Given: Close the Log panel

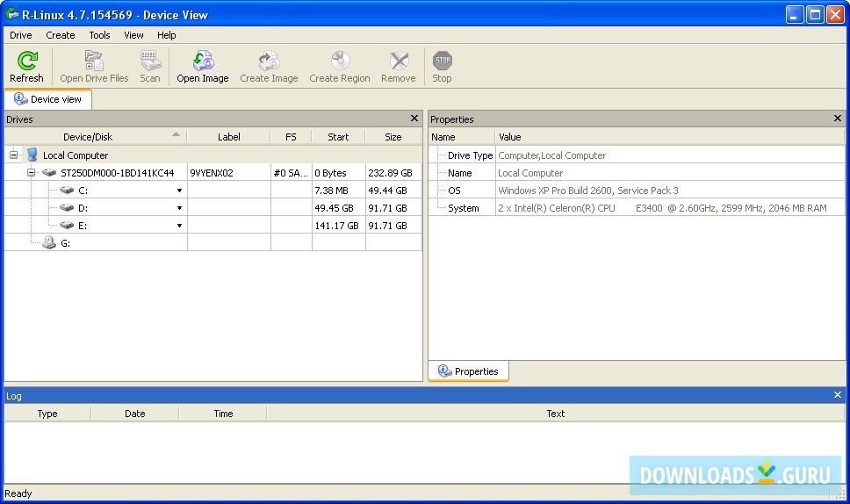Looking at the screenshot, I should coord(837,395).
